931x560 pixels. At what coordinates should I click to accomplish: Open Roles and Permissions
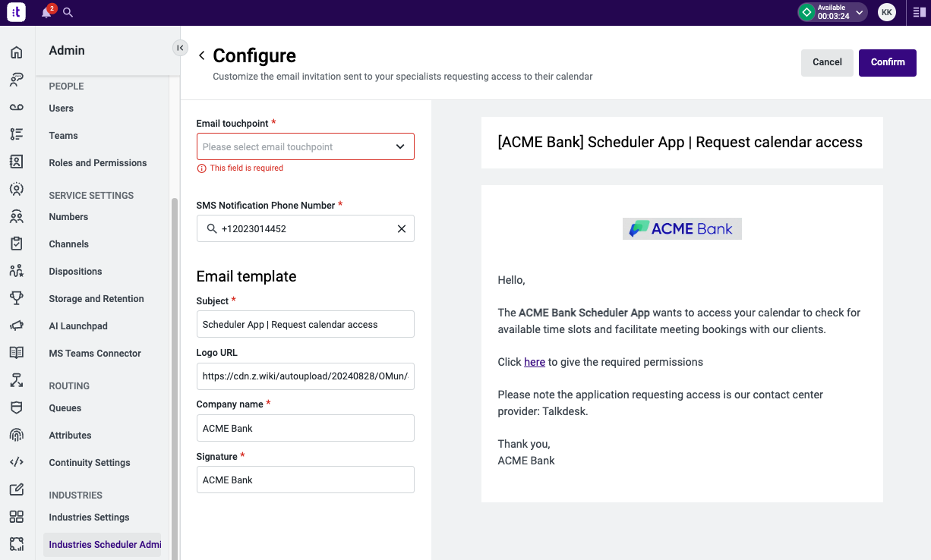click(x=98, y=162)
